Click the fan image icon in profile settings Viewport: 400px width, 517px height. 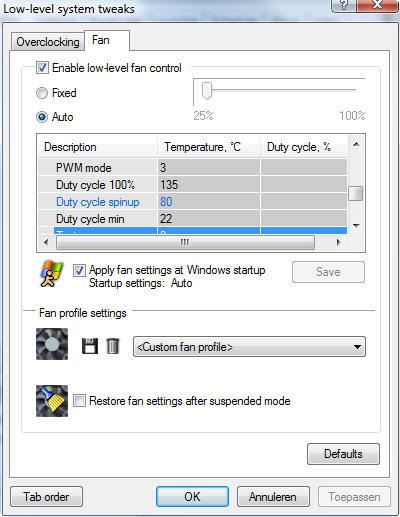pyautogui.click(x=52, y=344)
